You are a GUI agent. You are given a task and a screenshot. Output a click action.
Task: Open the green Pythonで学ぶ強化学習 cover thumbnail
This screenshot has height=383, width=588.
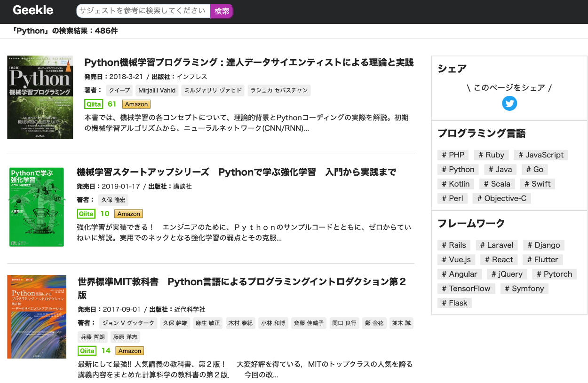point(37,207)
